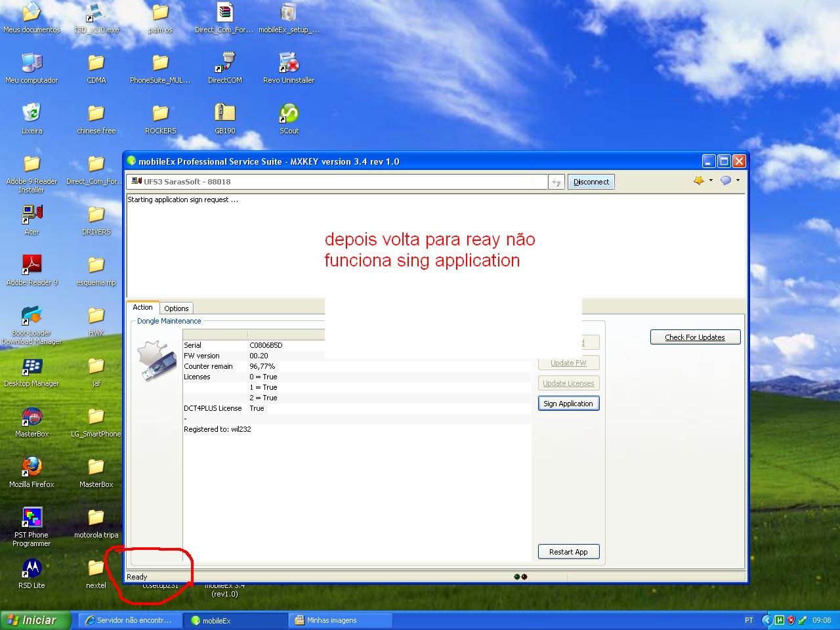This screenshot has width=840, height=630.
Task: Click the red shield security tray icon
Action: [x=791, y=620]
